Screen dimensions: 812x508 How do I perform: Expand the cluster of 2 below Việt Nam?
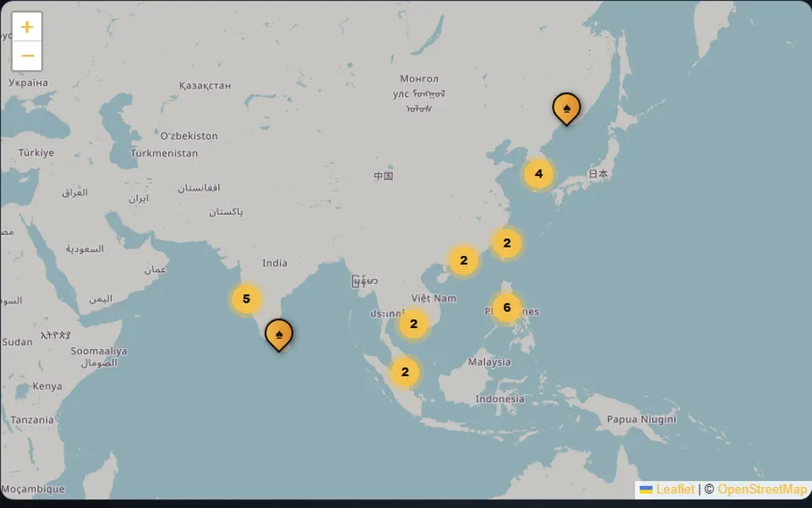click(414, 324)
